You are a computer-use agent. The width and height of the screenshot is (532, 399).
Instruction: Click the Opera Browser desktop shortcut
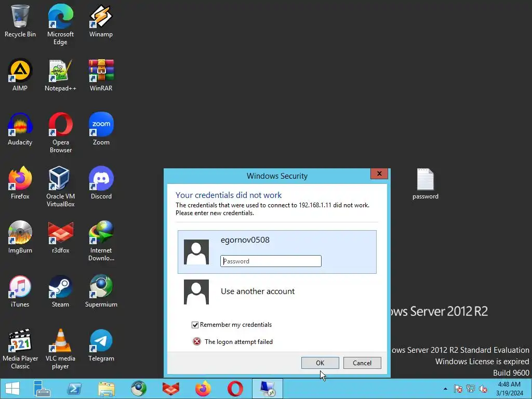pos(60,132)
